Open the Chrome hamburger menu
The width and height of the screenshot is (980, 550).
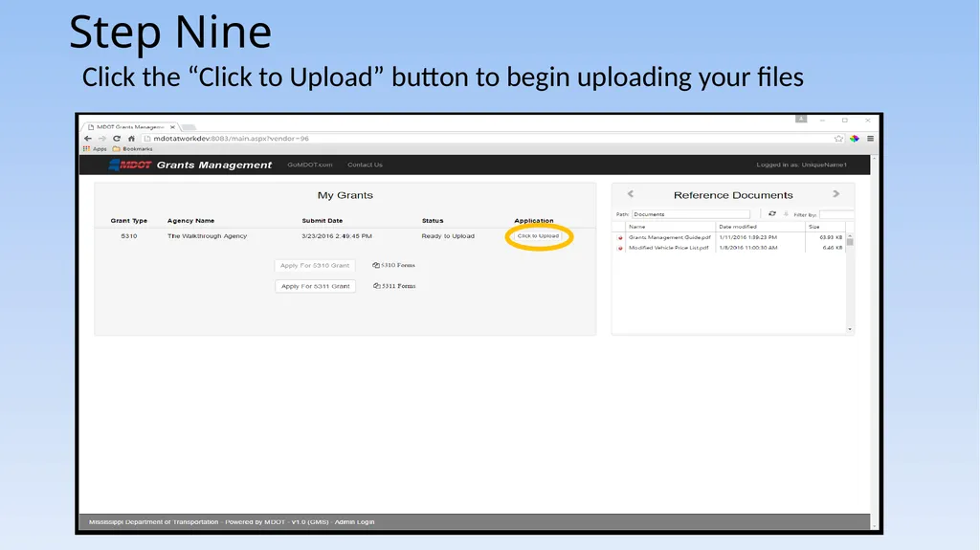click(870, 138)
